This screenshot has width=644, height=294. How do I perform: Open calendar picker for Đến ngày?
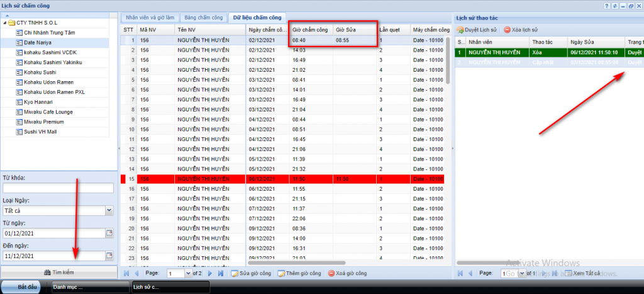(x=109, y=256)
